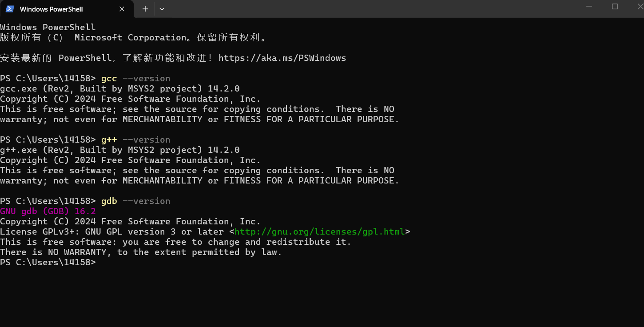Minimize the terminal window
The height and width of the screenshot is (327, 644).
pyautogui.click(x=589, y=7)
